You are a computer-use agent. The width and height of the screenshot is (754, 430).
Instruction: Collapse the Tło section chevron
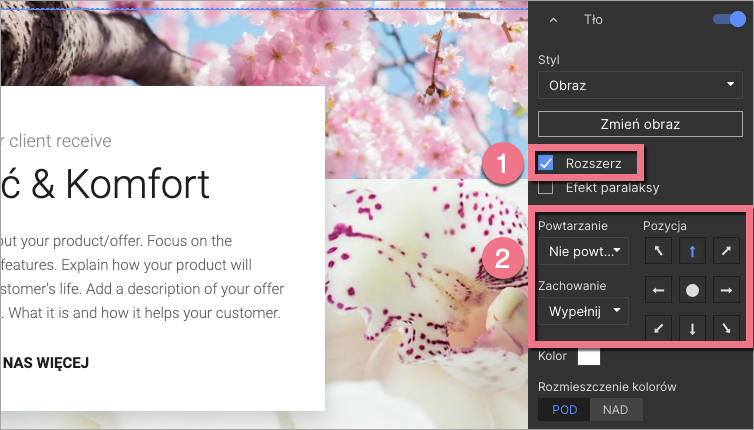click(x=554, y=19)
